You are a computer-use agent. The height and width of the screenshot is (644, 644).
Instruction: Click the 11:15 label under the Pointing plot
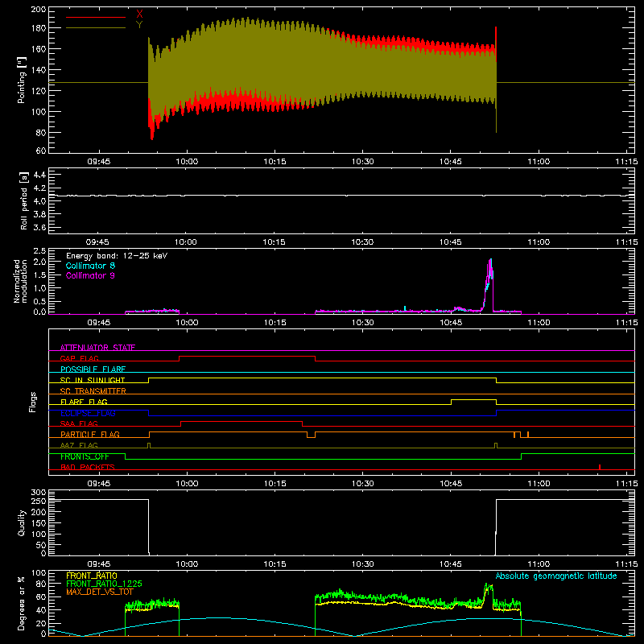tap(627, 162)
